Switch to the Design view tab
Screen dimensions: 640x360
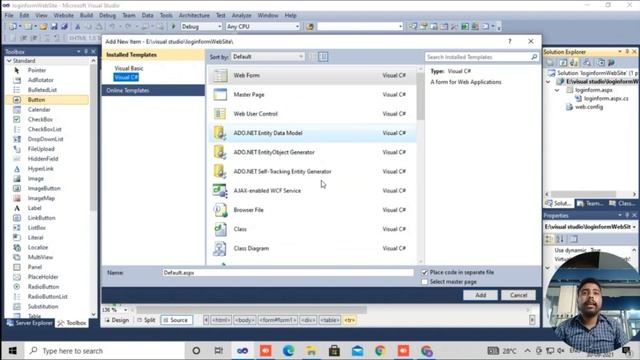click(117, 320)
